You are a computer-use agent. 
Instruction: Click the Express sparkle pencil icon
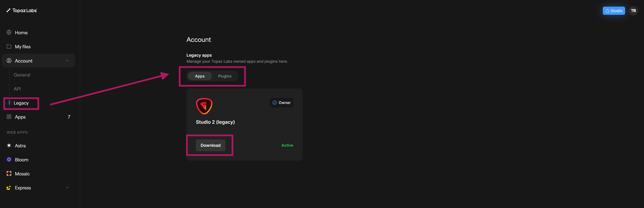pos(9,188)
